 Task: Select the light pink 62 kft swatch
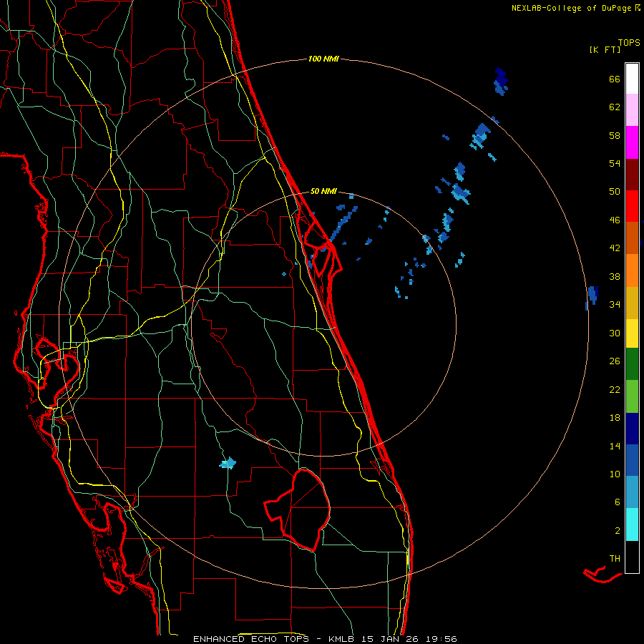[632, 109]
